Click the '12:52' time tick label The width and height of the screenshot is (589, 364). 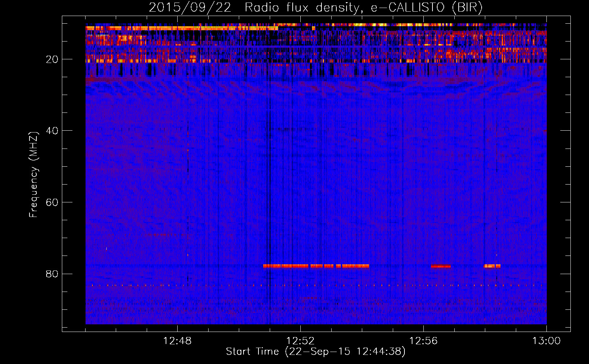(x=300, y=341)
